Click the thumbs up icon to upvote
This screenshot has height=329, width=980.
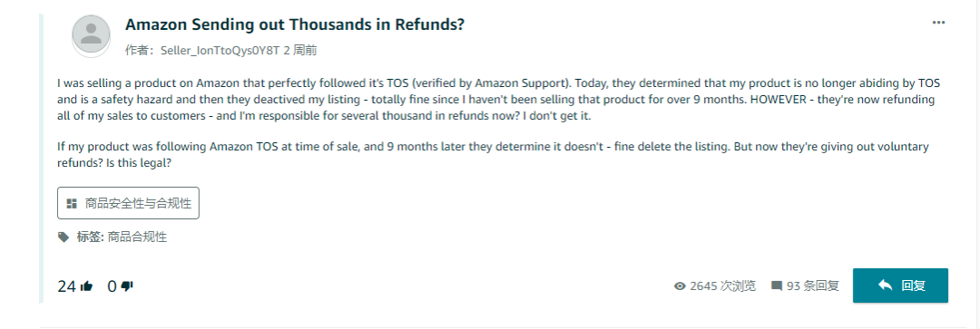(87, 285)
